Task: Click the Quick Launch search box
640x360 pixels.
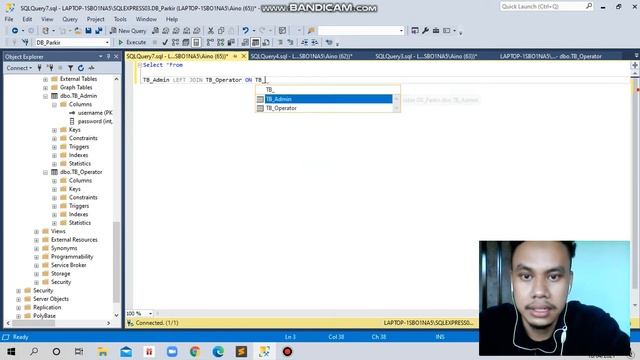Action: coord(547,6)
